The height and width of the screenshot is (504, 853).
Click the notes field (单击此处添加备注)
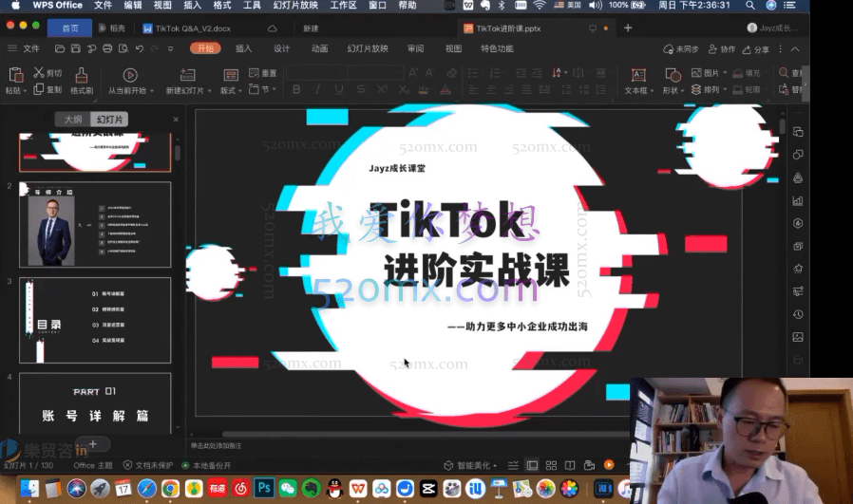[x=216, y=446]
